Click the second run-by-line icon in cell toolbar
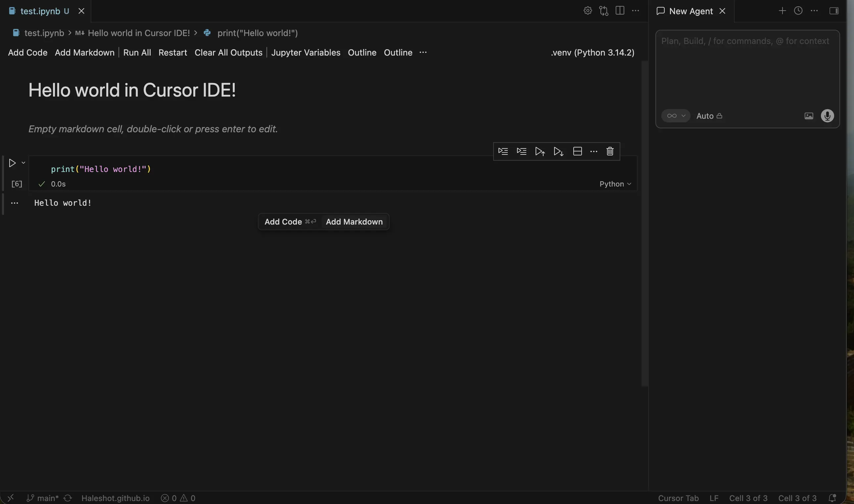 point(521,151)
